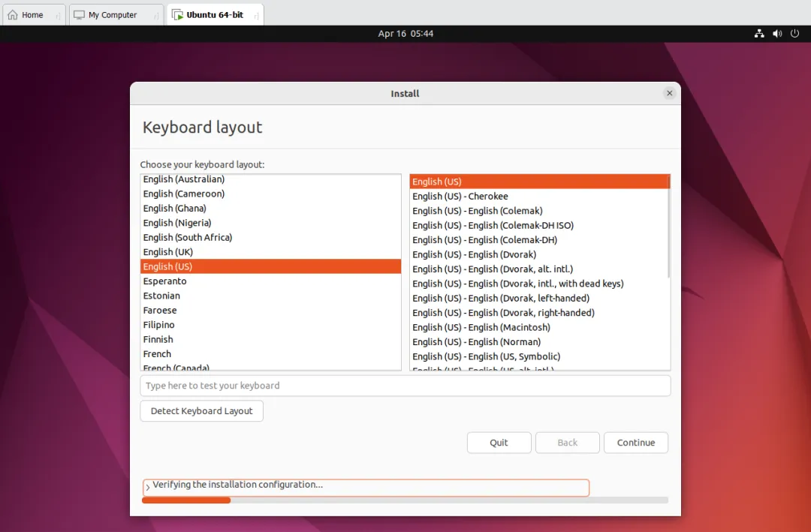
Task: Select English (US) - English (Dvorak) variant
Action: click(538, 254)
